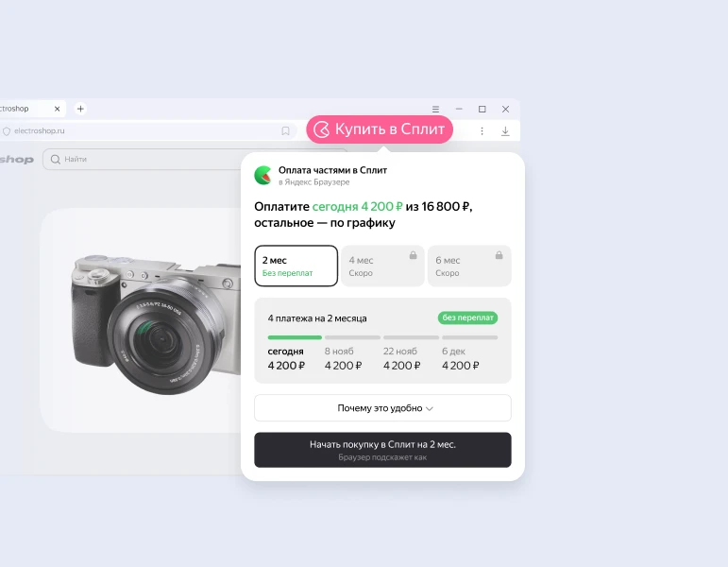Click the green без переплат badge
This screenshot has height=567, width=728.
pos(467,318)
